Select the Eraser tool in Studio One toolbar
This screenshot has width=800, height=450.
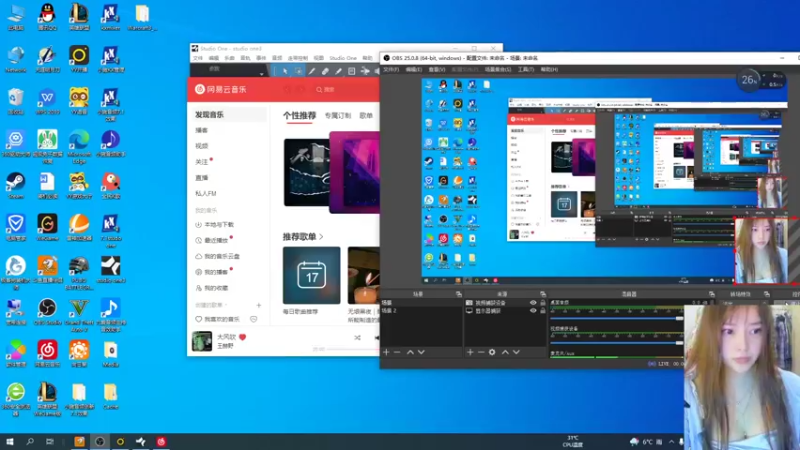coord(325,71)
